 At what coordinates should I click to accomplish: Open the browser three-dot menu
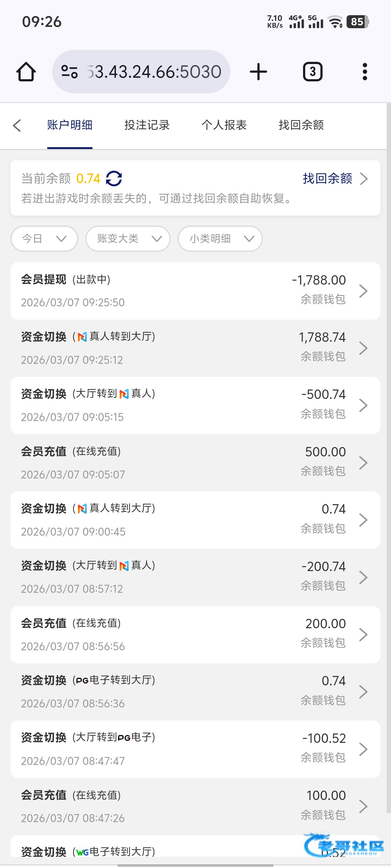point(365,72)
